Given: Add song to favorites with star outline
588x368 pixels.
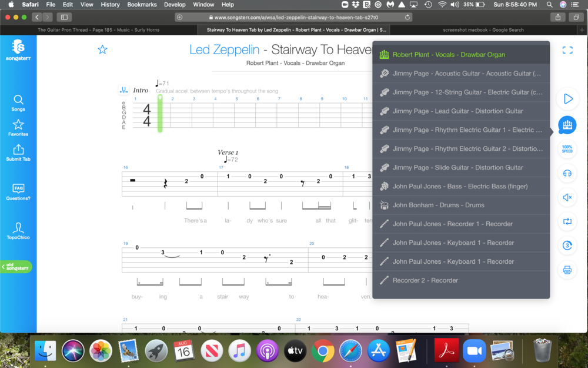Looking at the screenshot, I should point(102,49).
